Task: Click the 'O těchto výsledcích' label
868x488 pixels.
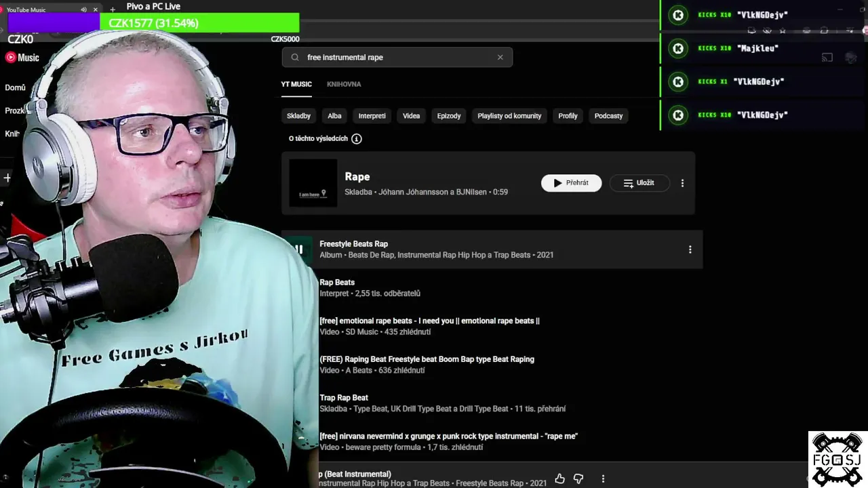Action: [x=318, y=138]
